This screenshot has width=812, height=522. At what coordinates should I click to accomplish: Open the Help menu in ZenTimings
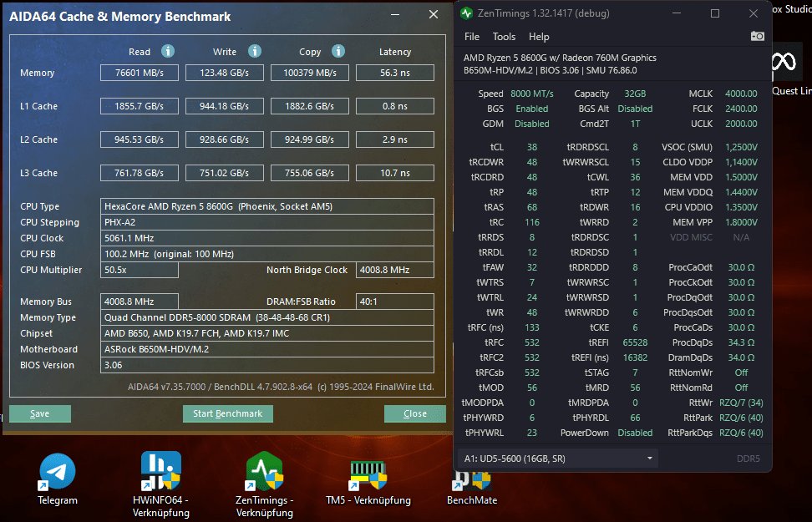539,37
